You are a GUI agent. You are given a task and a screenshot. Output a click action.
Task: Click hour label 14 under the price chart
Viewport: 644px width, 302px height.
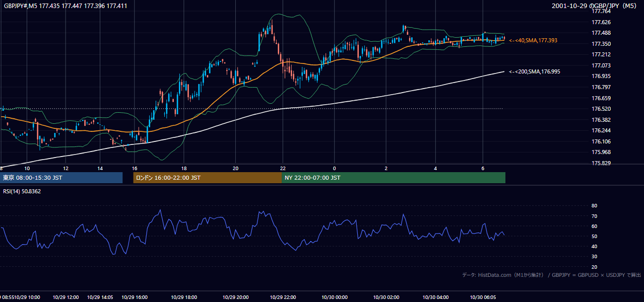[x=100, y=168]
